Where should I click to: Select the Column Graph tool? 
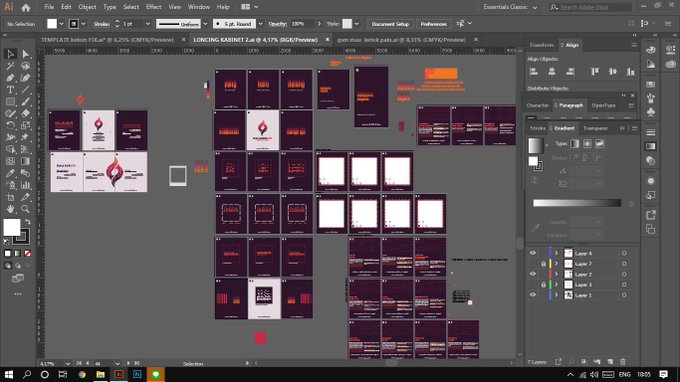coord(26,185)
